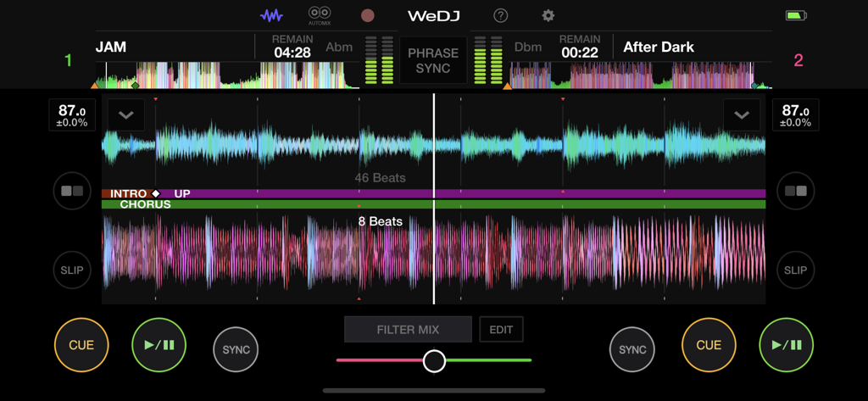Tap the deck 1 level meter
Viewport: 868px width, 401px height.
click(379, 60)
